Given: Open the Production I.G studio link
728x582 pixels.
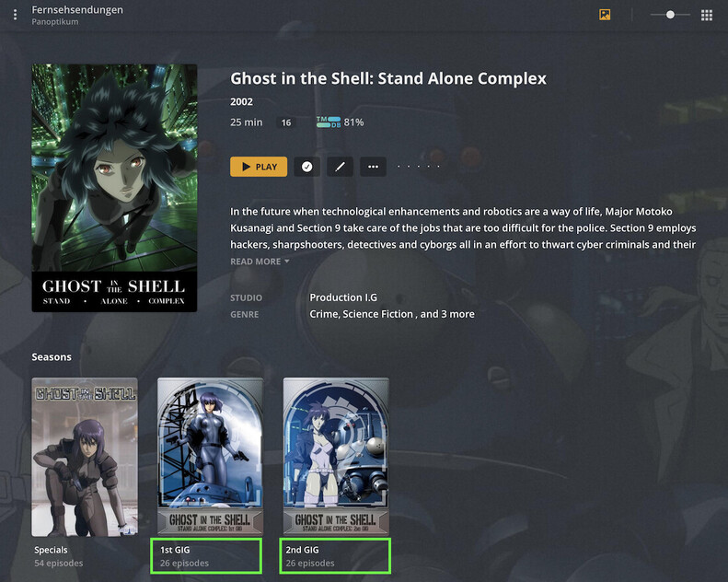Looking at the screenshot, I should click(343, 297).
